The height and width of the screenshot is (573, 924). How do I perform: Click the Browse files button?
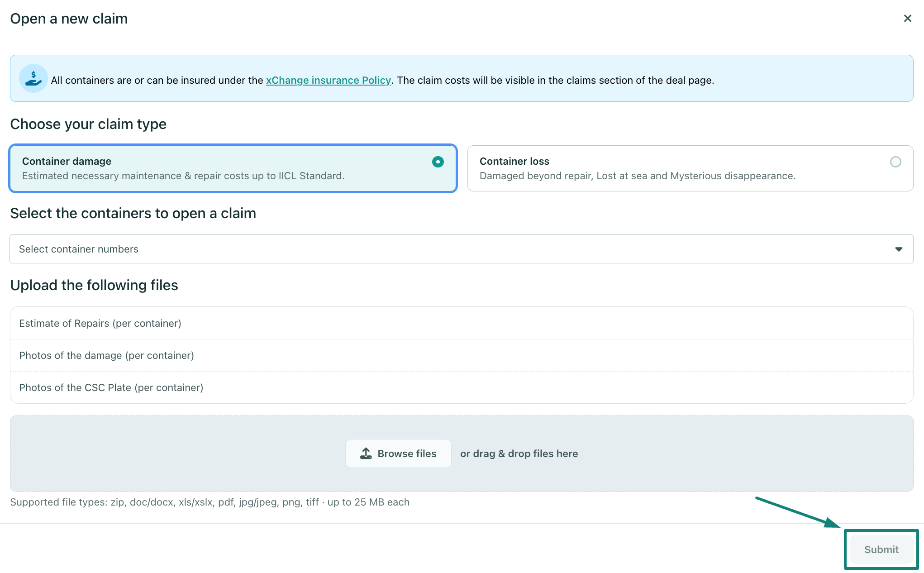point(398,454)
